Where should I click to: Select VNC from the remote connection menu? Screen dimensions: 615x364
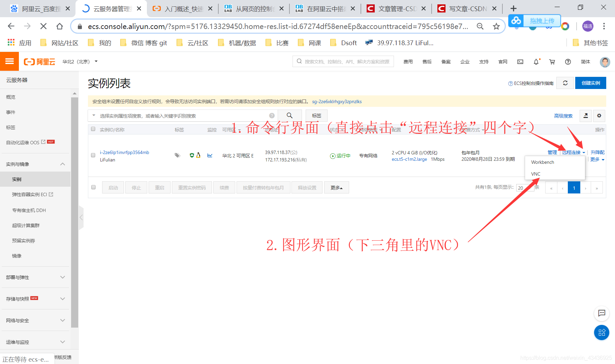pyautogui.click(x=535, y=174)
